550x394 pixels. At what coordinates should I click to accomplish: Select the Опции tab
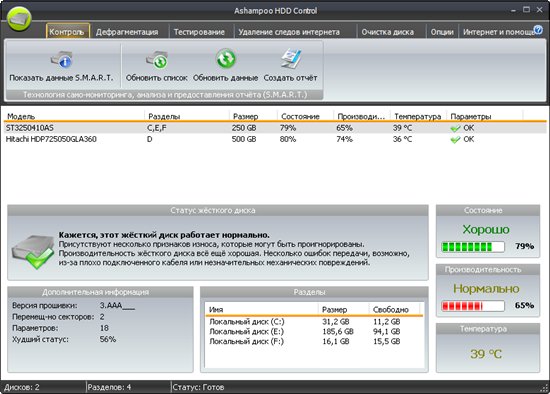(442, 32)
